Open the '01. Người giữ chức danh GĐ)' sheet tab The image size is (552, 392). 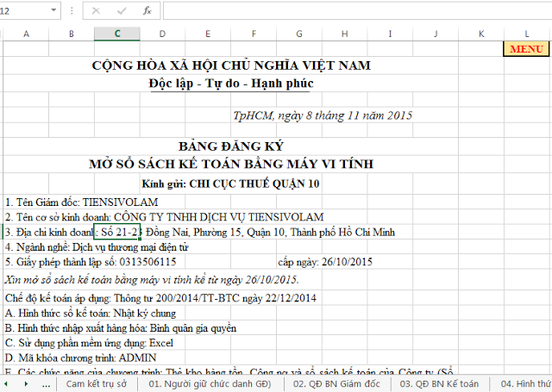click(x=210, y=383)
